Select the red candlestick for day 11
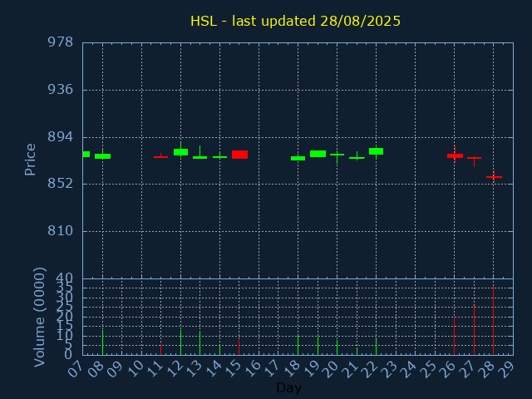The height and width of the screenshot is (399, 532). (160, 157)
